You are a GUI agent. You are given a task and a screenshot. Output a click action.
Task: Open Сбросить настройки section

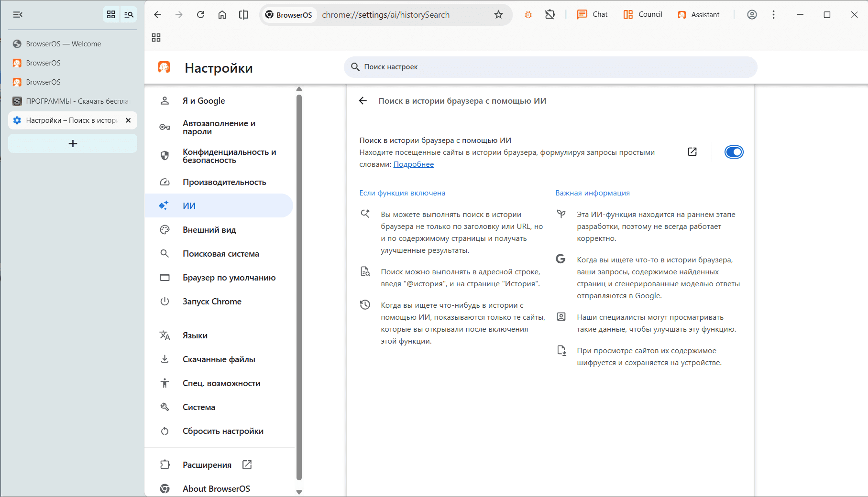[x=219, y=431]
